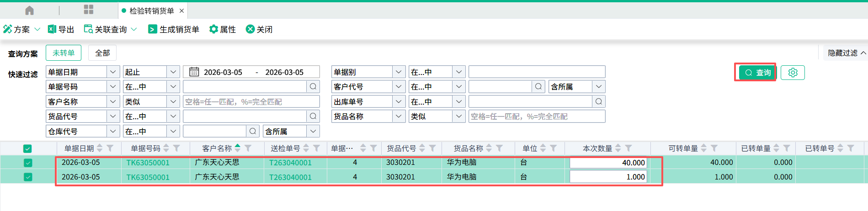The width and height of the screenshot is (868, 211).
Task: Click the search icon in 单据号码 field
Action: (x=313, y=87)
